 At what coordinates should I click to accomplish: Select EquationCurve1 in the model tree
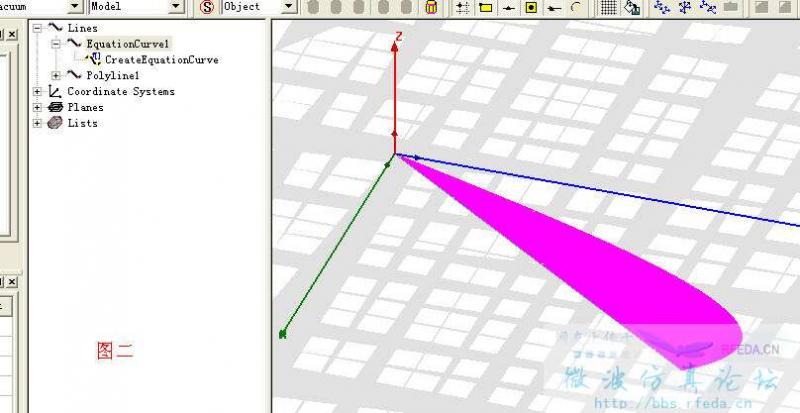coord(128,44)
